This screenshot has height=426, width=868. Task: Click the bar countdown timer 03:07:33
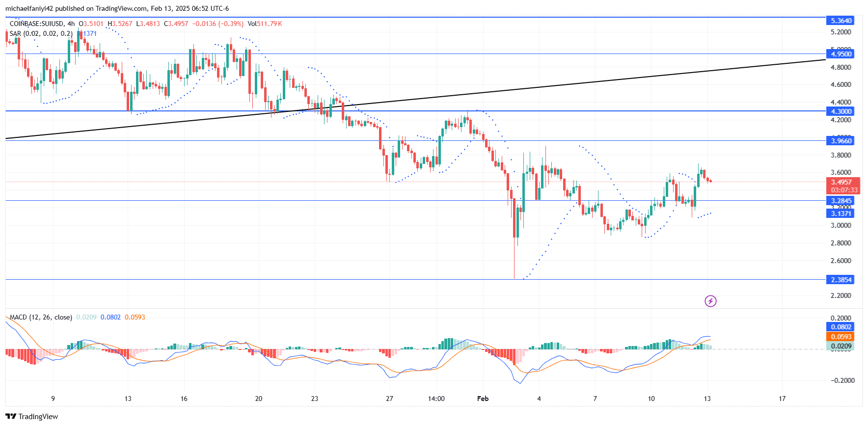[843, 190]
